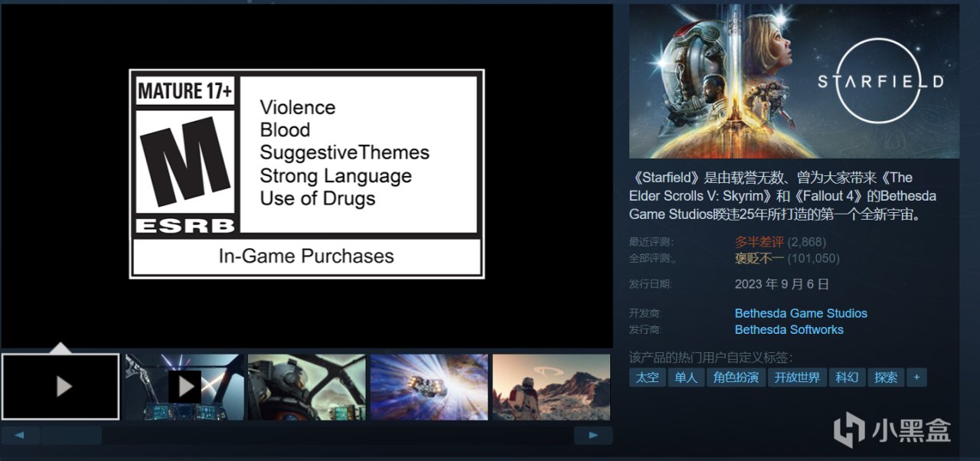Click the 发行日期 label
Screen dimensions: 980x461
(651, 284)
